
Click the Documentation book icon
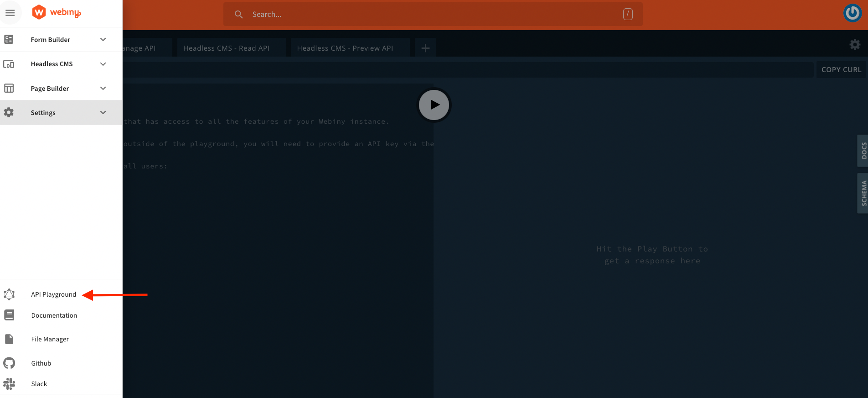9,315
